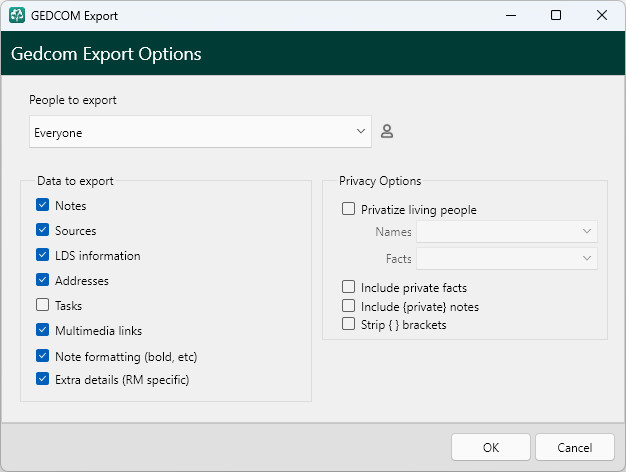Enable Strip { } brackets checkbox
Image resolution: width=626 pixels, height=472 pixels.
(348, 324)
